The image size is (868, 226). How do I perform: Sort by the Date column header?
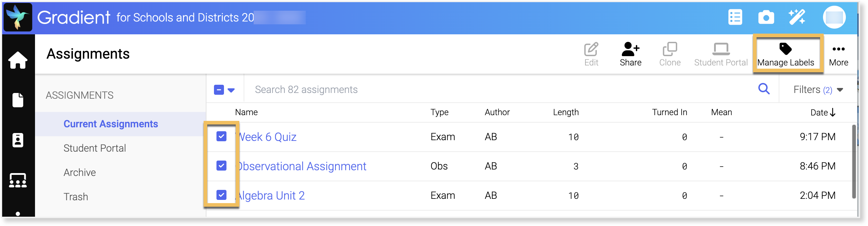pos(822,112)
